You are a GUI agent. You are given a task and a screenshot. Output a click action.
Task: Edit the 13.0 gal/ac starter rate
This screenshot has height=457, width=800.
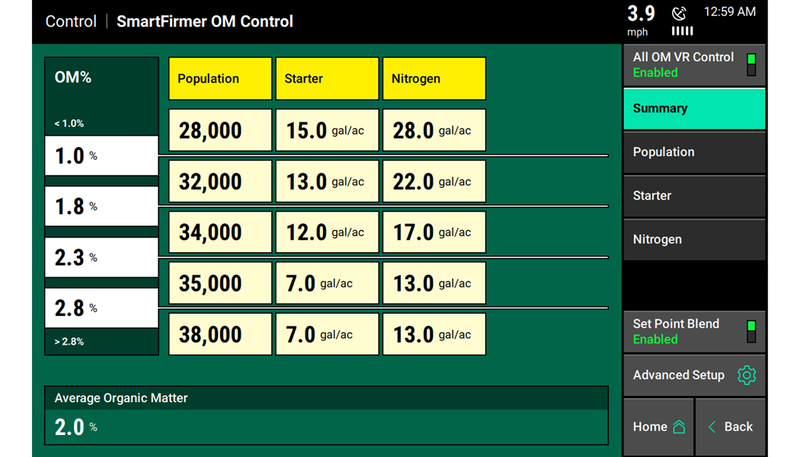click(327, 181)
